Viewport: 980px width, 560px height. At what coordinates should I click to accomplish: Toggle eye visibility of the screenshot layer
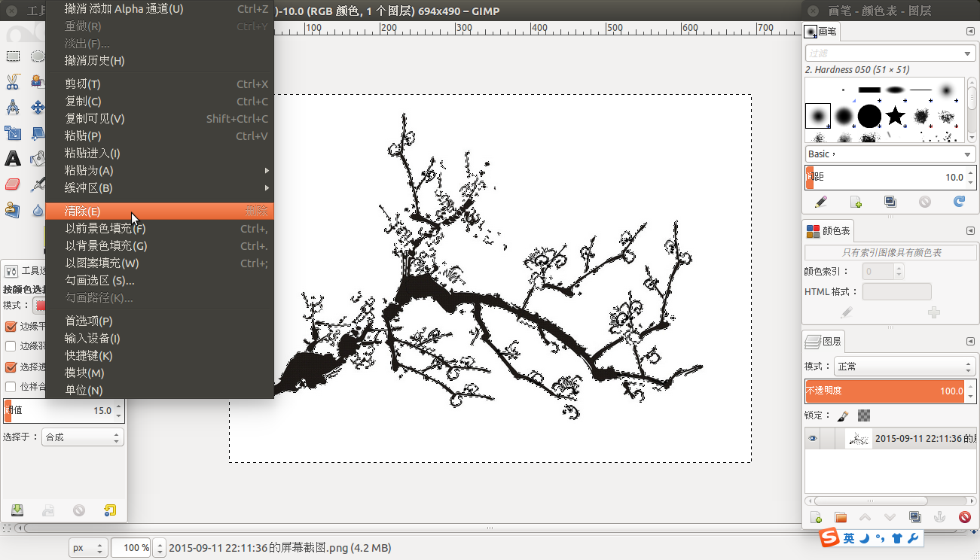coord(813,439)
